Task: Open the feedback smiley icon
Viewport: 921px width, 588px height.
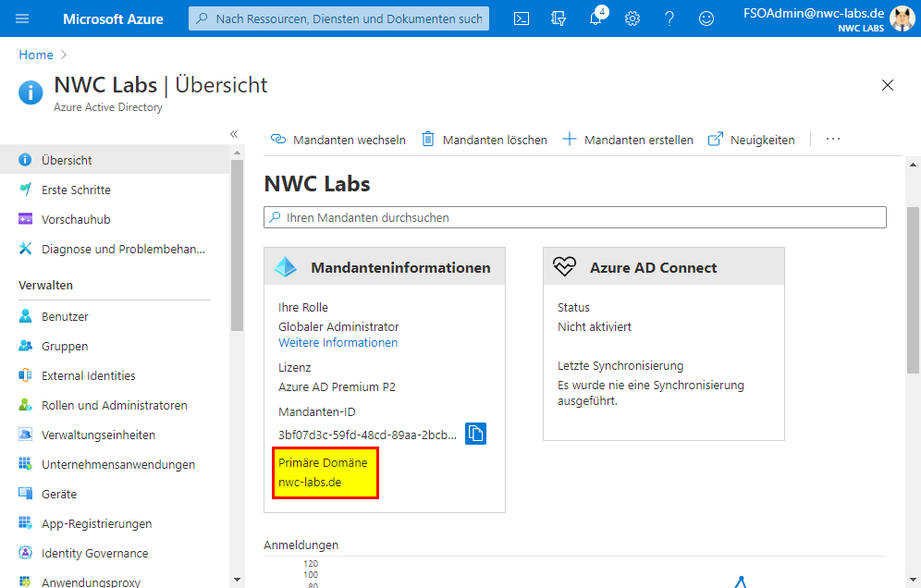Action: pyautogui.click(x=706, y=18)
